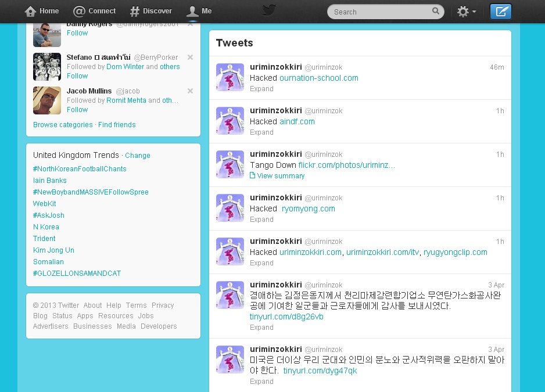
Task: Open the #NorthKoreanFootballChants trend
Action: coord(80,169)
